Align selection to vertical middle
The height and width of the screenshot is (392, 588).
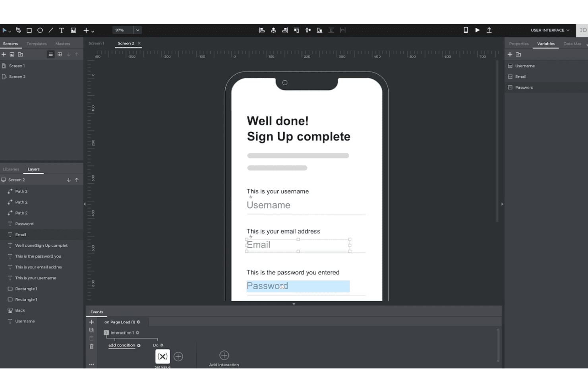308,30
